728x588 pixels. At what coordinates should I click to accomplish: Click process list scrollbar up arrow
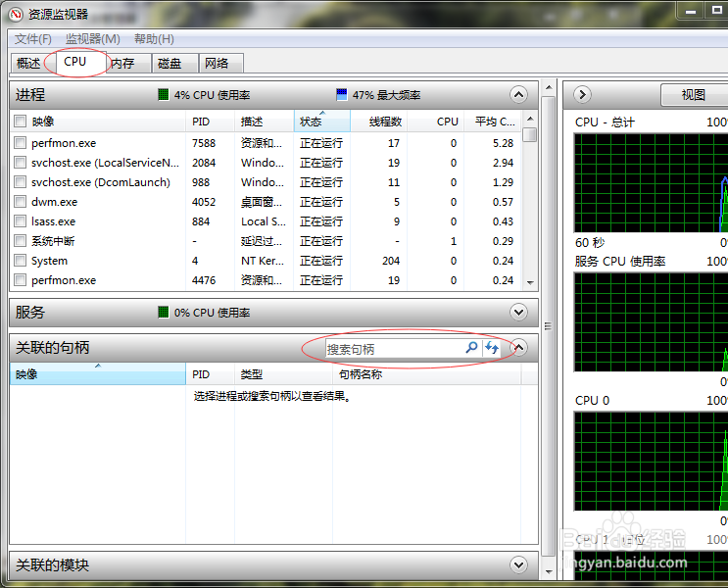pyautogui.click(x=530, y=119)
